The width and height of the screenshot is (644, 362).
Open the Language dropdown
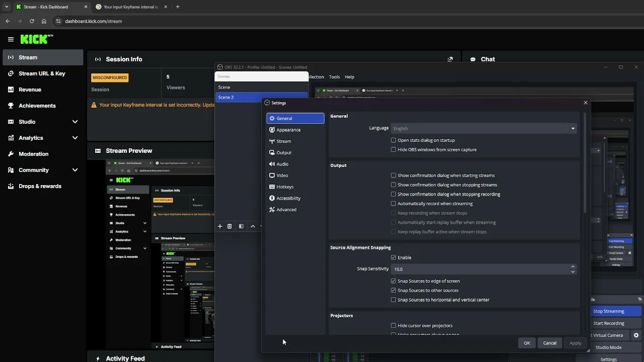tap(484, 128)
